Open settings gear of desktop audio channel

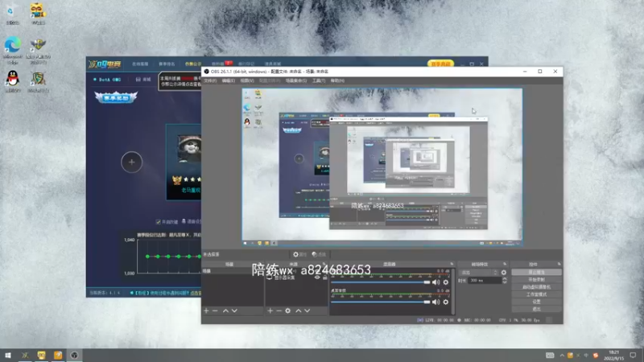point(446,302)
